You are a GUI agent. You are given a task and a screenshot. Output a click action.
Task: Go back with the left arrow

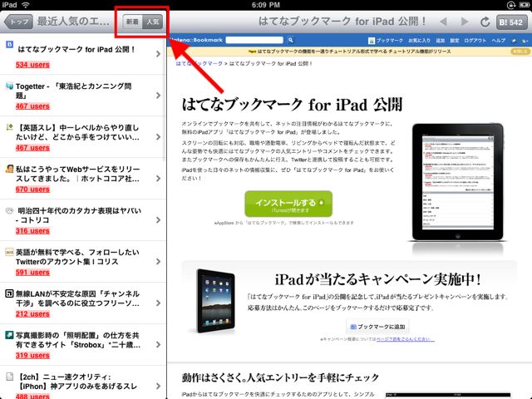(443, 22)
